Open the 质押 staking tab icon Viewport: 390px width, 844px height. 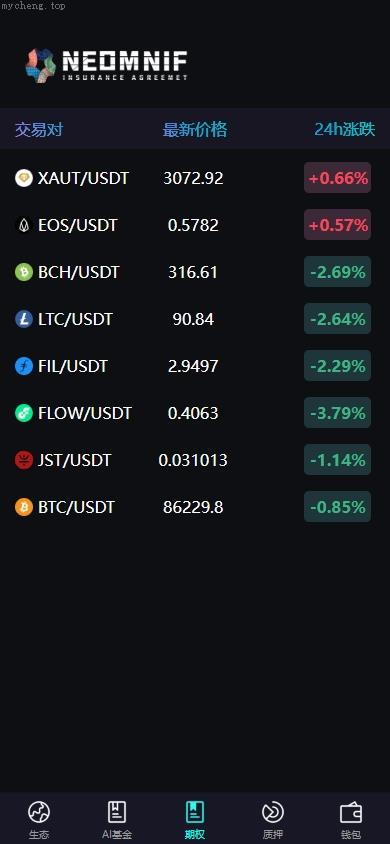(x=273, y=812)
